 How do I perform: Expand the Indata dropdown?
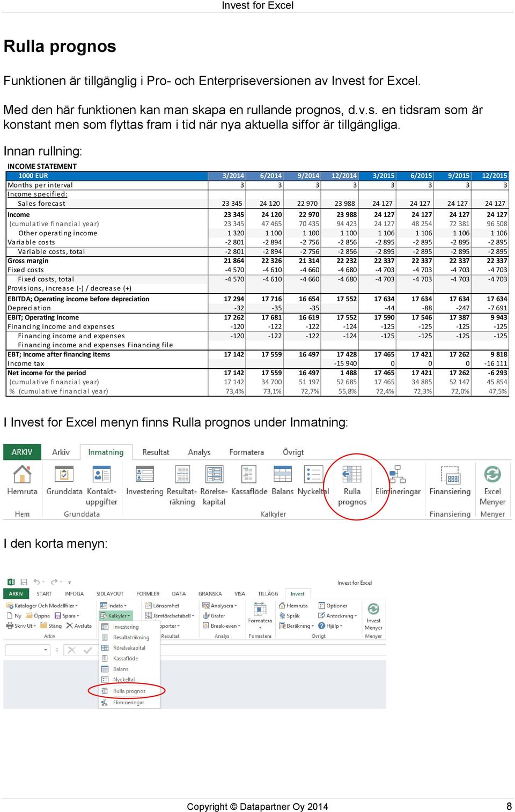coord(114,606)
